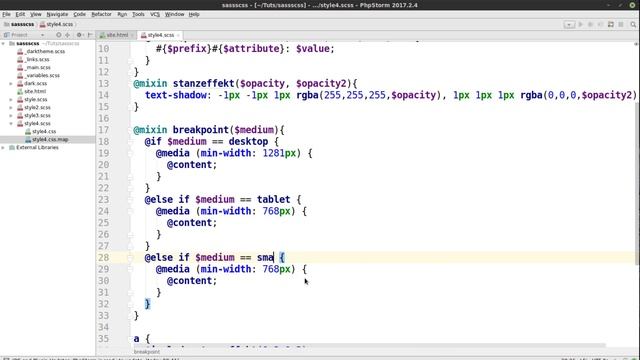Click the _darktheme.scss file icon
Viewport: 640px width, 360px height.
pos(20,51)
